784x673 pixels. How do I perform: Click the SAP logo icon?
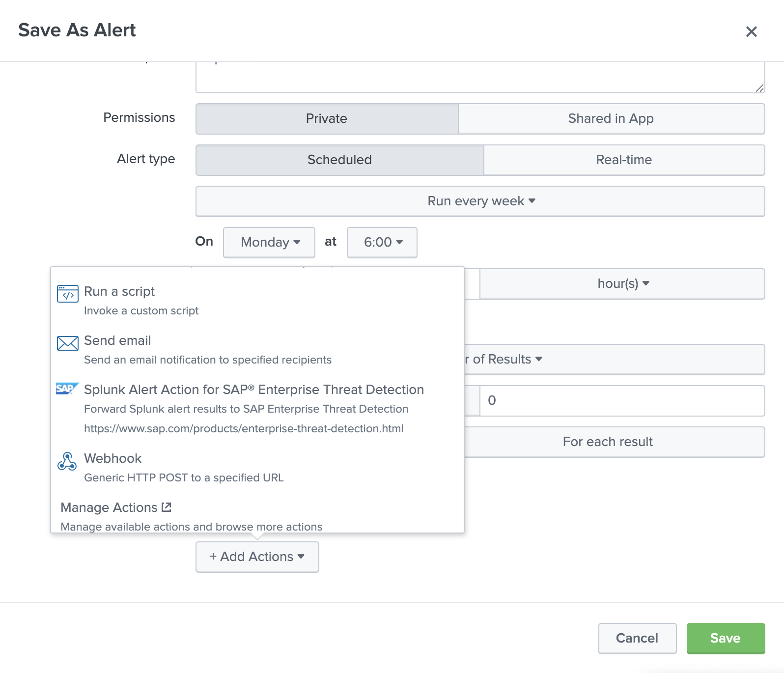66,389
